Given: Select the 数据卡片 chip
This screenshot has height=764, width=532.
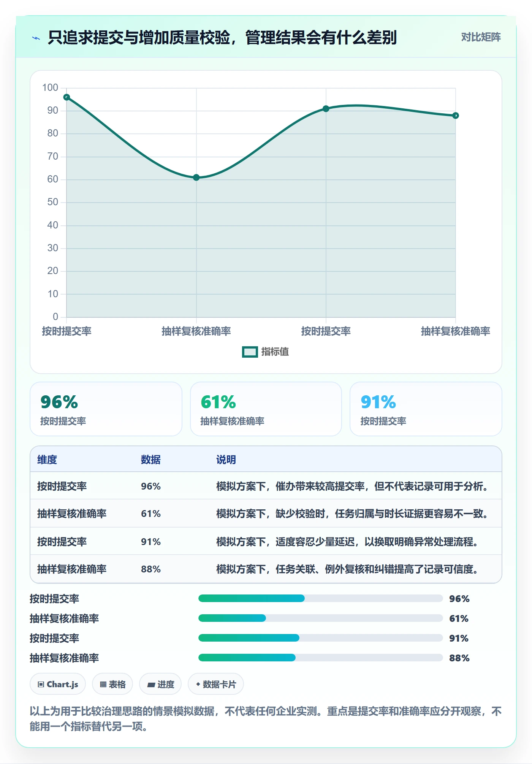Looking at the screenshot, I should [x=216, y=684].
